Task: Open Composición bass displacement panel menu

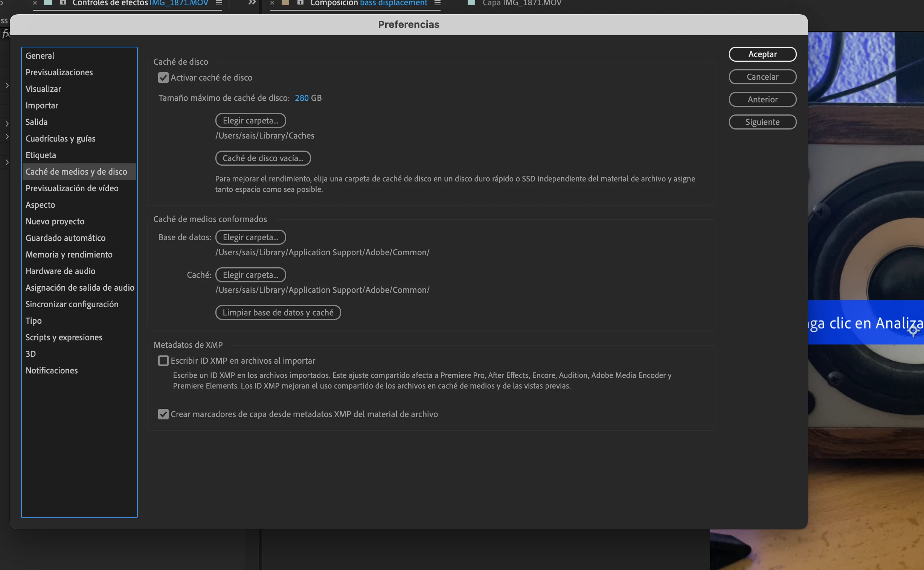Action: pos(437,3)
